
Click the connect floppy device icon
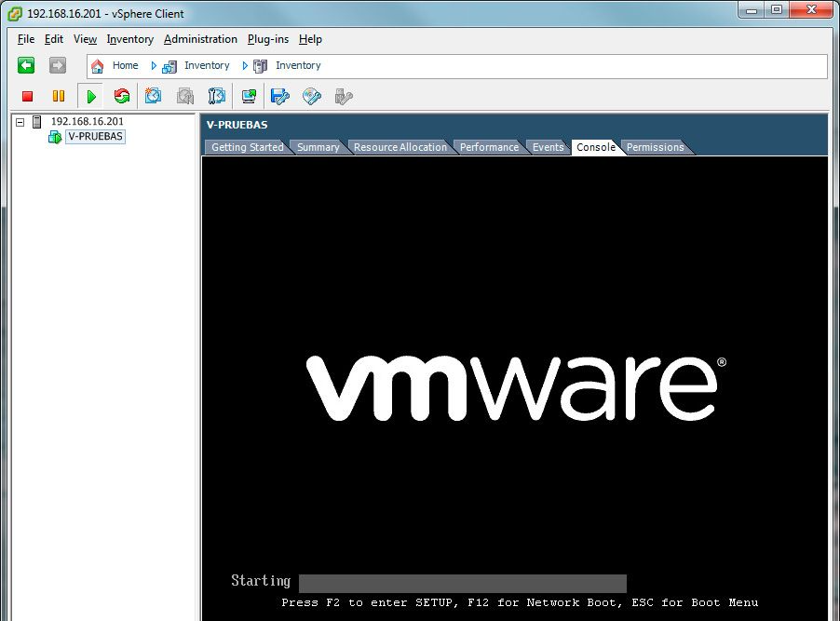pyautogui.click(x=280, y=97)
